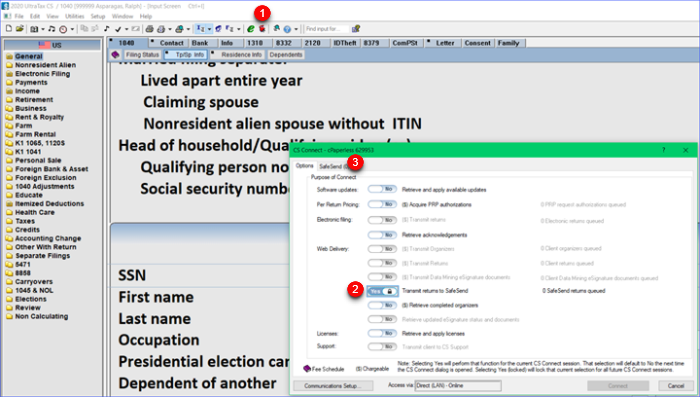Click the Open client folder toolbar icon
The height and width of the screenshot is (397, 700).
(x=20, y=29)
